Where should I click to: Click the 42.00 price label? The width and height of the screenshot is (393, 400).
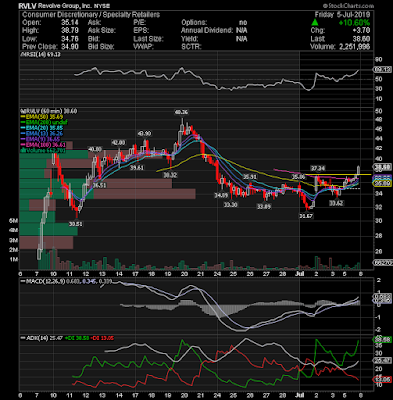(x=118, y=143)
